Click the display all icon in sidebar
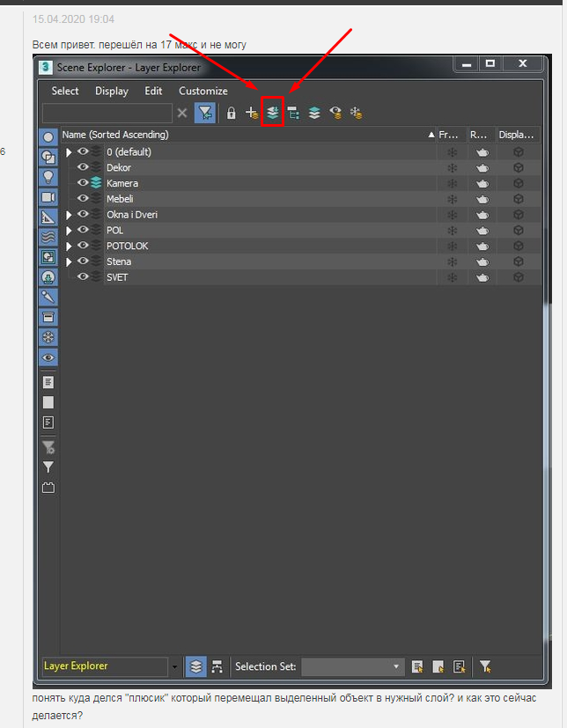Viewport: 567px width, 728px height. 48,382
